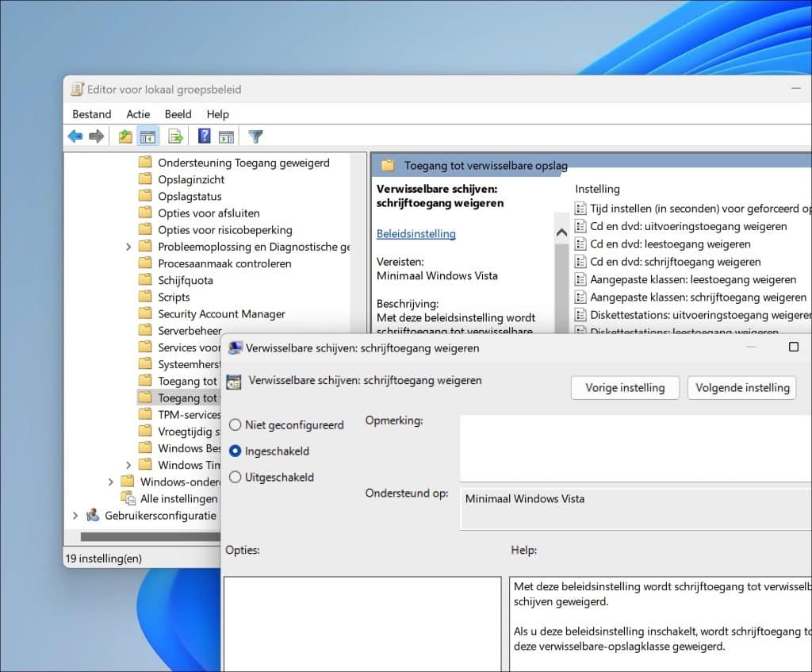Open Help book toolbar icon
The width and height of the screenshot is (812, 672).
(204, 136)
